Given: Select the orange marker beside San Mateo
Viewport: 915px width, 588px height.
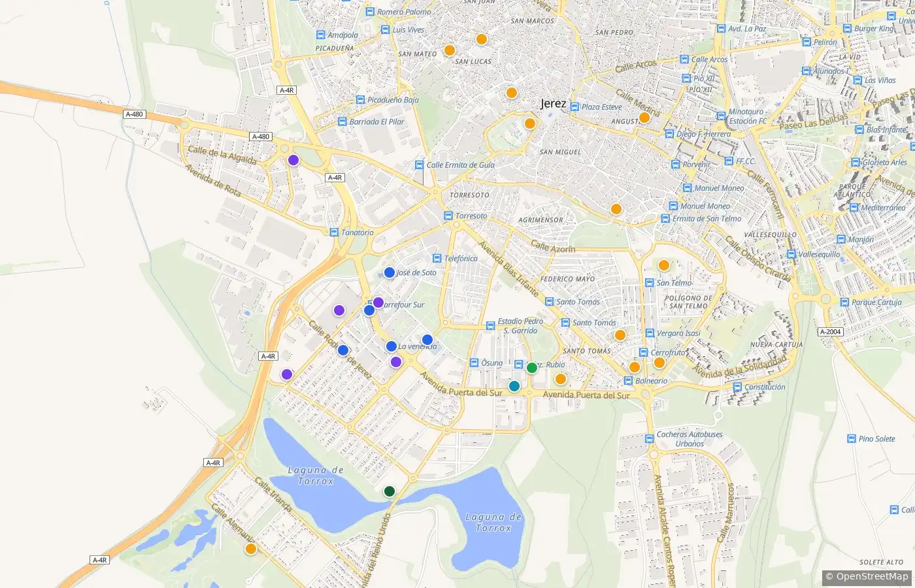Looking at the screenshot, I should pos(450,50).
